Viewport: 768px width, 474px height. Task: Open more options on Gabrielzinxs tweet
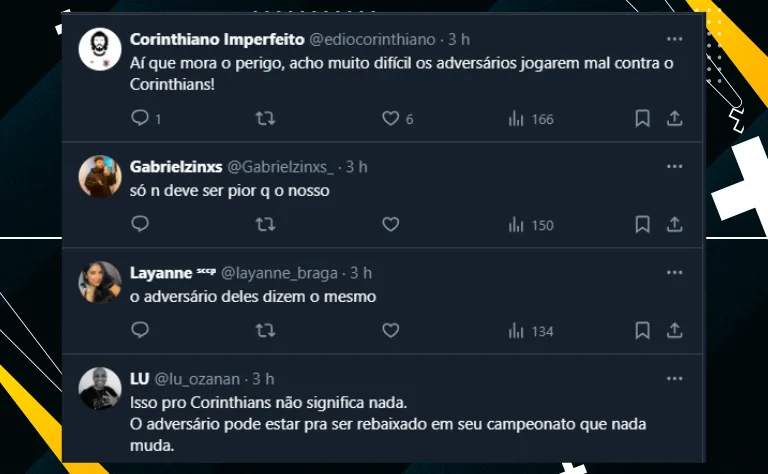tap(674, 166)
